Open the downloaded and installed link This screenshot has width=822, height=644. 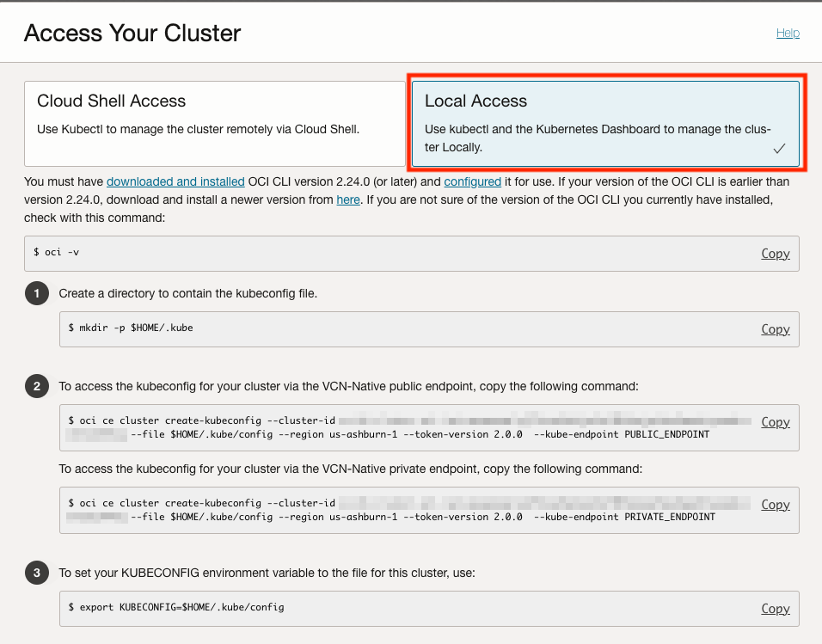(175, 181)
